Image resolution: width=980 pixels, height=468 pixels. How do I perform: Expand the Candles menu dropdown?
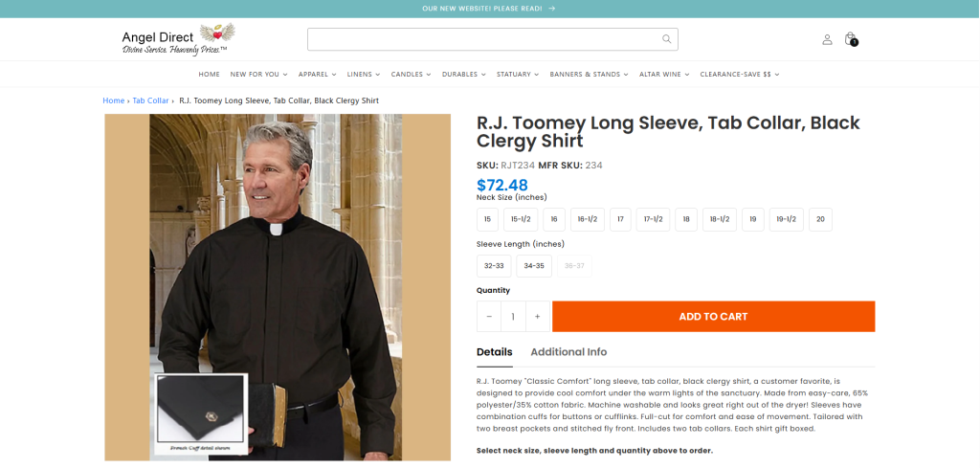point(411,75)
